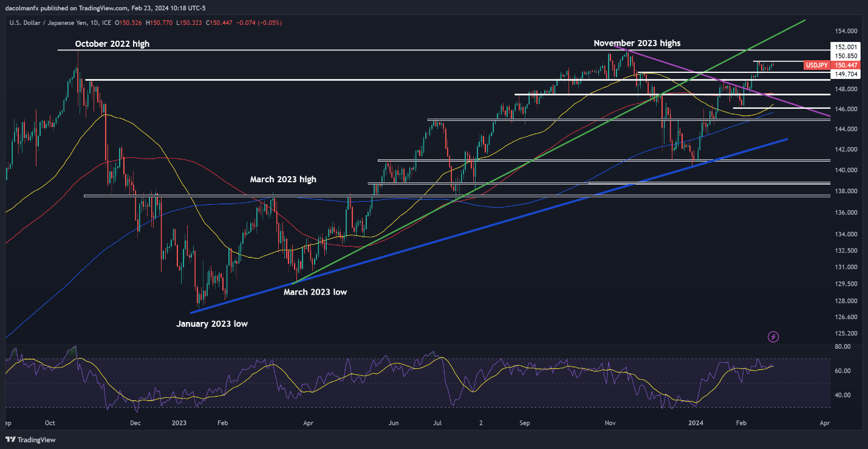The width and height of the screenshot is (868, 449).
Task: Click the "March 2023 low" annotation
Action: (315, 292)
